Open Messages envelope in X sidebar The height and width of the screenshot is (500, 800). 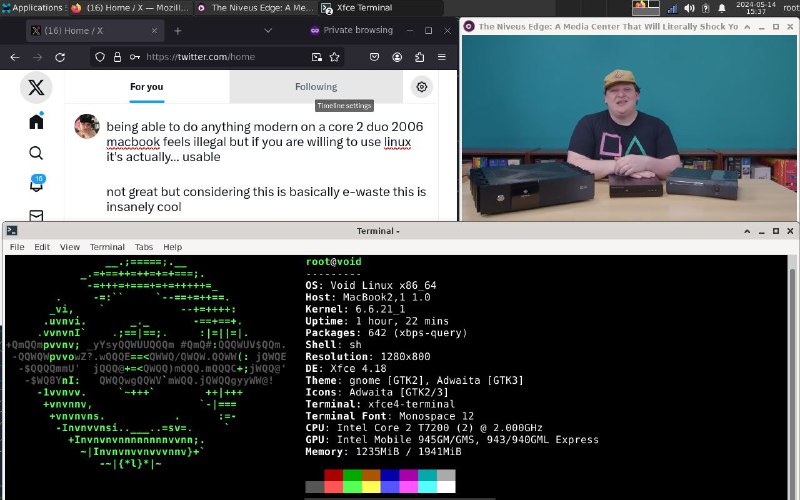(36, 215)
